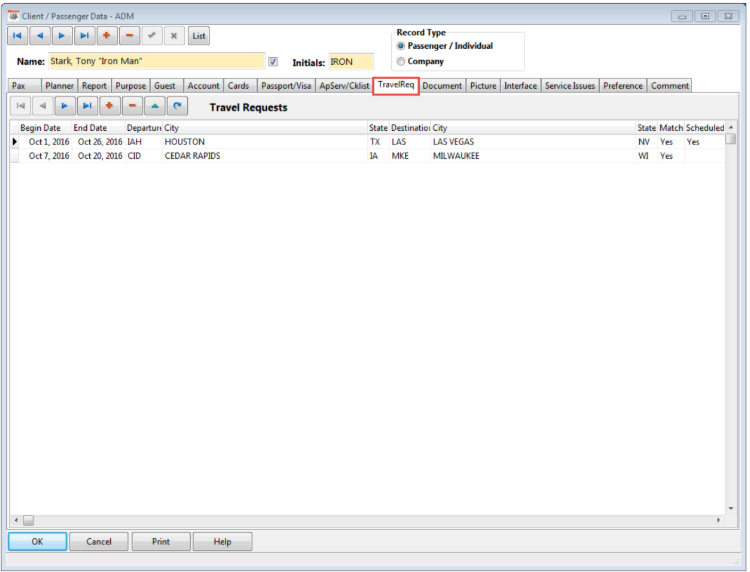Open the Account tab
750x572 pixels.
click(203, 86)
